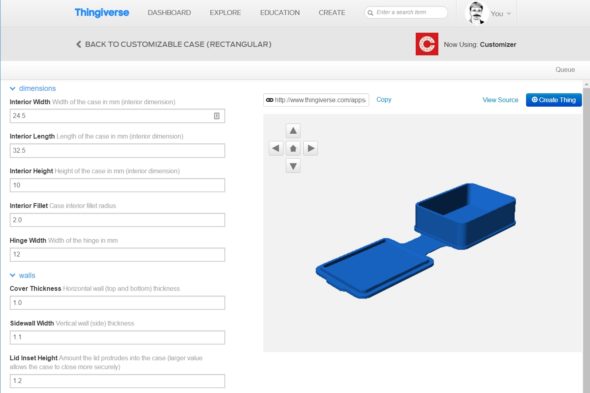Rotate the 3D view right with the arrow

click(310, 148)
